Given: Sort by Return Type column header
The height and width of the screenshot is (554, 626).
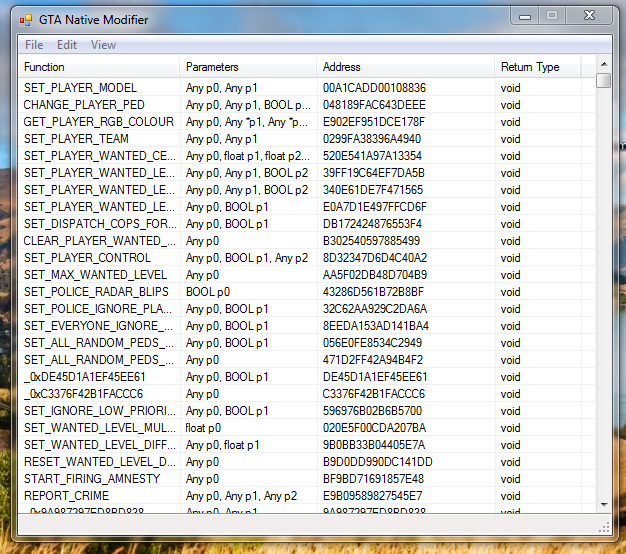Looking at the screenshot, I should click(x=538, y=67).
